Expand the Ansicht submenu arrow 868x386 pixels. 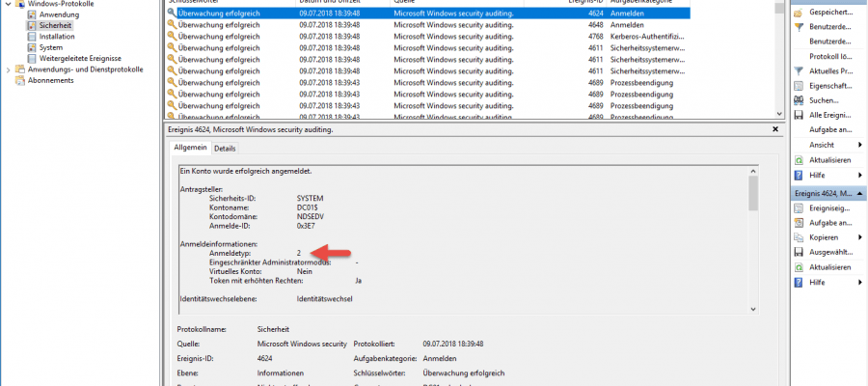pyautogui.click(x=859, y=145)
